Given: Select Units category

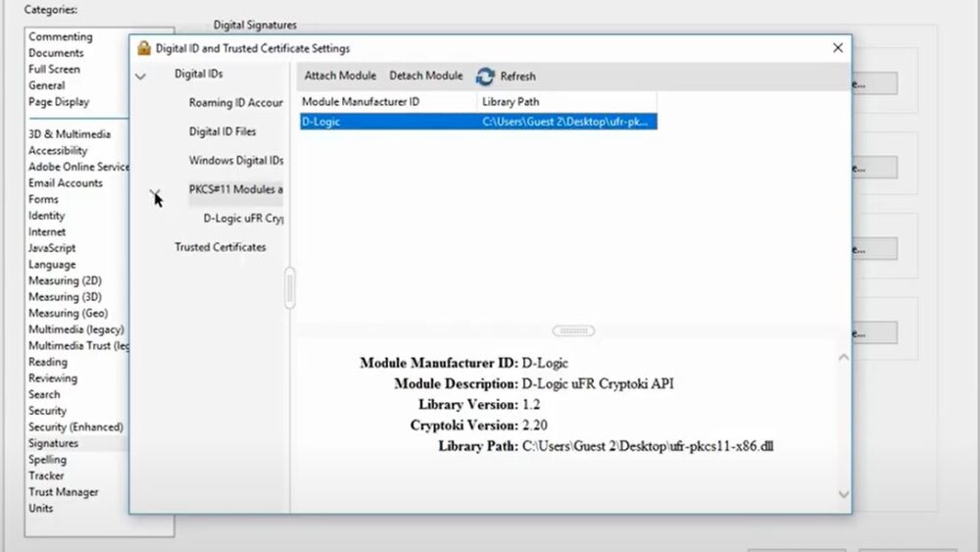Looking at the screenshot, I should point(40,508).
